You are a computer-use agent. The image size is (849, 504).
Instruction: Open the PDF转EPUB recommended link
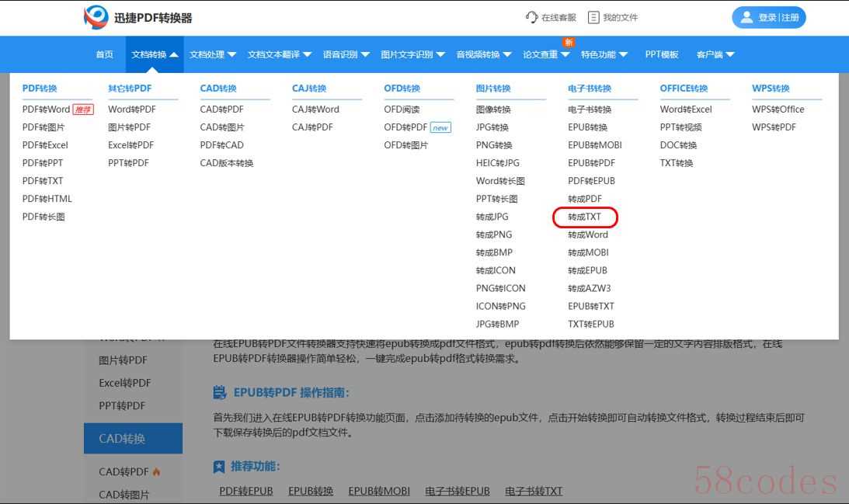pyautogui.click(x=245, y=491)
